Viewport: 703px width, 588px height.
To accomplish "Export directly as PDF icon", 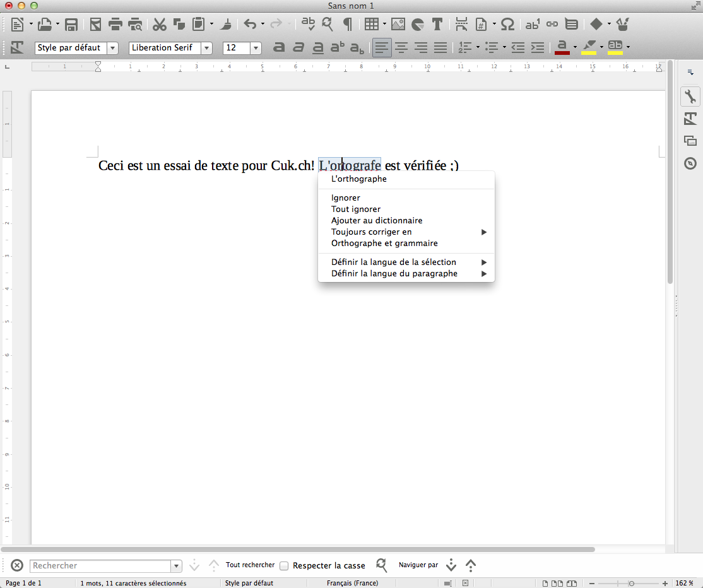I will pos(95,24).
